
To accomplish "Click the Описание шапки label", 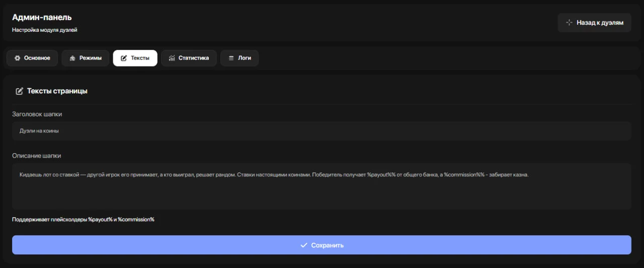I will [x=37, y=156].
